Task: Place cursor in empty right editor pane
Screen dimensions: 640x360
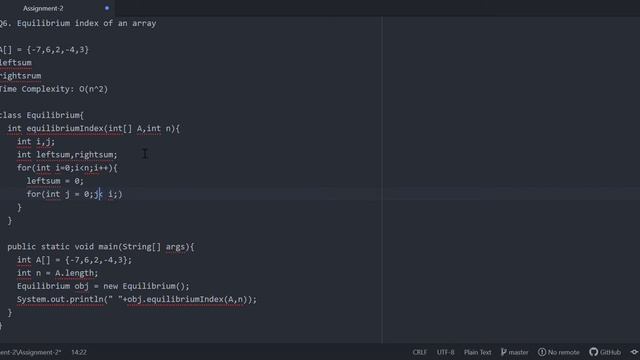Action: (511, 180)
